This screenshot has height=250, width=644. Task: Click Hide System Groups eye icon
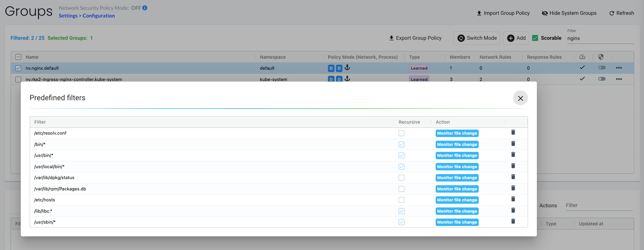[x=545, y=13]
